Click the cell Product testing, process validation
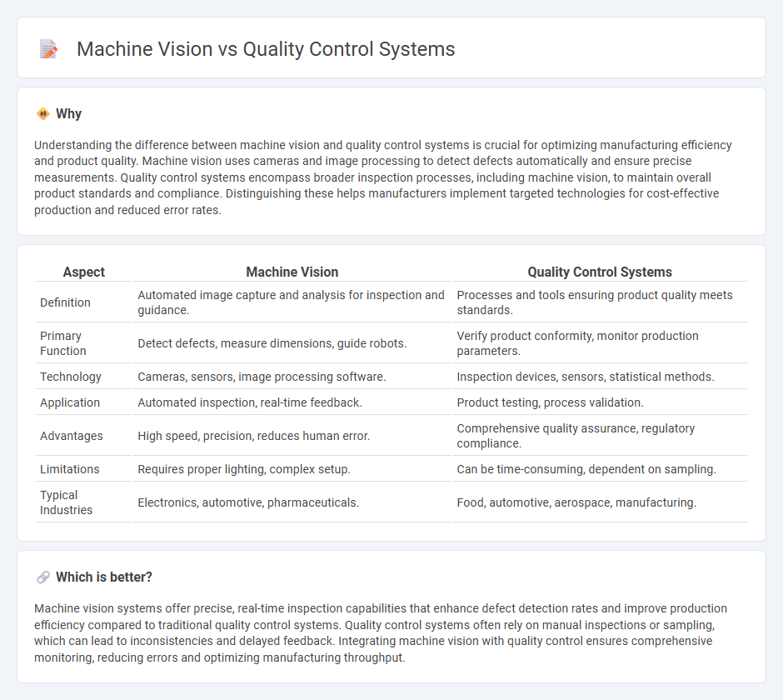 coord(600,402)
